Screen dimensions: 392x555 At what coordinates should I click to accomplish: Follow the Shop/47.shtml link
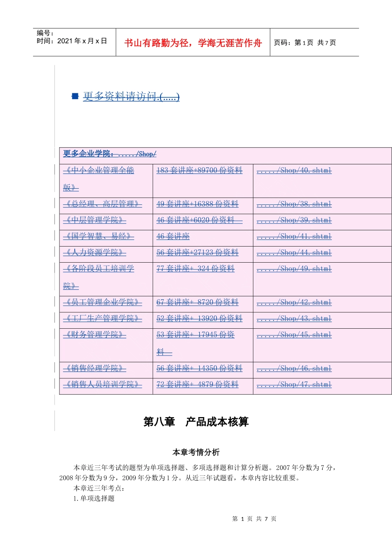[x=294, y=384]
